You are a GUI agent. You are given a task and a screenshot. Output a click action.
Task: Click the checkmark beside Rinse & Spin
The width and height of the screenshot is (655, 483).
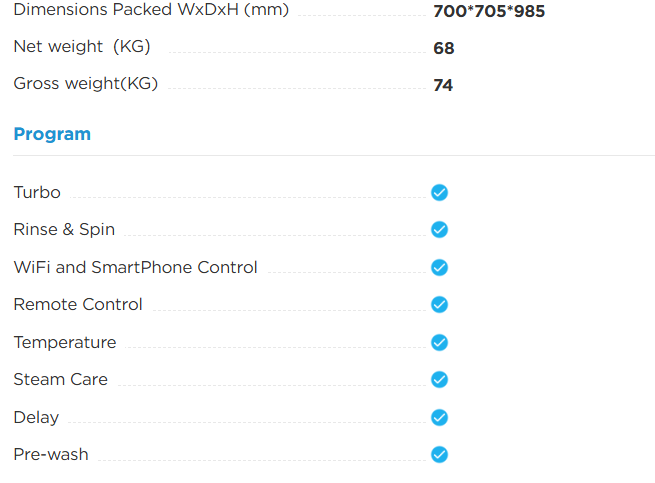[x=439, y=229]
